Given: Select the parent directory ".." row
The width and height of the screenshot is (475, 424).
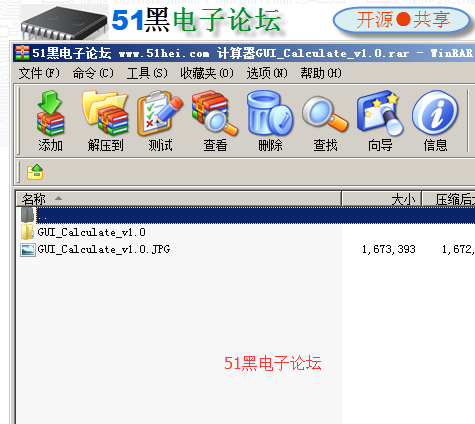Looking at the screenshot, I should click(x=246, y=215).
